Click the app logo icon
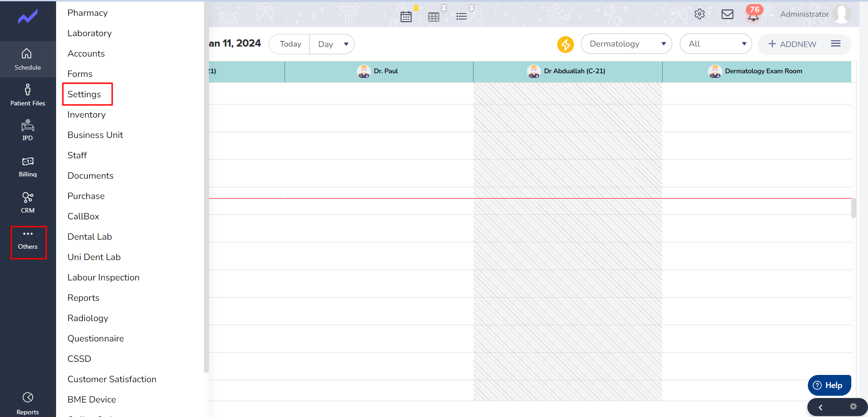868x417 pixels. [x=28, y=17]
